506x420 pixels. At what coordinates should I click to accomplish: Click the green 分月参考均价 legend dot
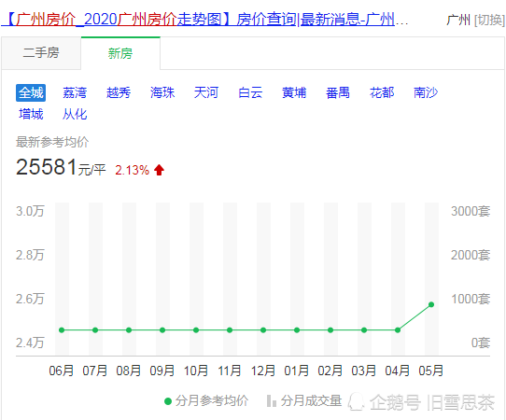click(168, 401)
